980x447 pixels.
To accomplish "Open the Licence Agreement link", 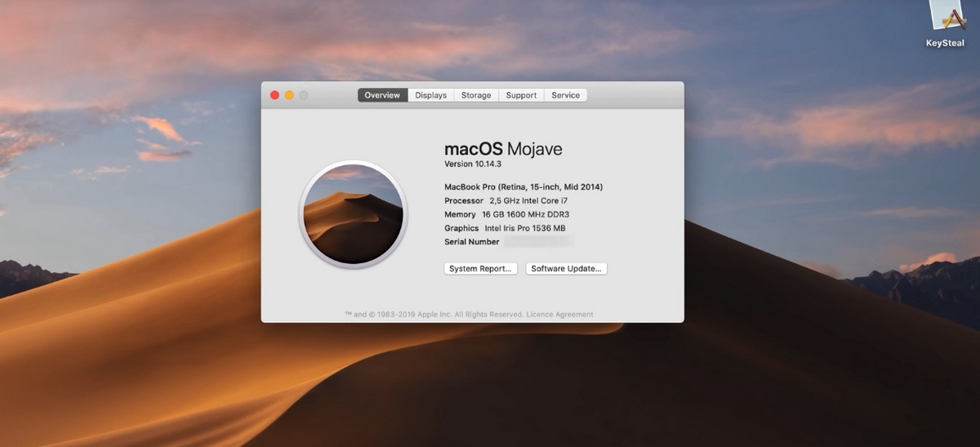I will [x=559, y=315].
